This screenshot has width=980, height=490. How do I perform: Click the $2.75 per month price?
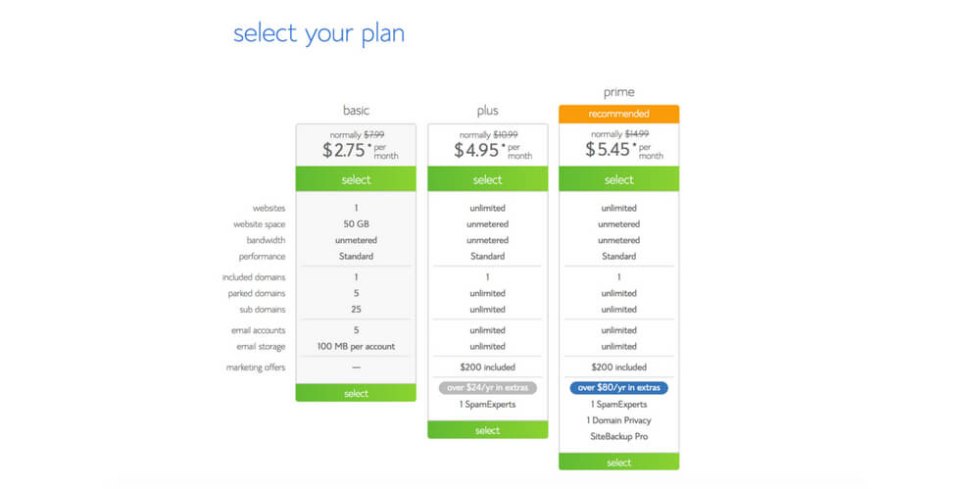click(356, 150)
